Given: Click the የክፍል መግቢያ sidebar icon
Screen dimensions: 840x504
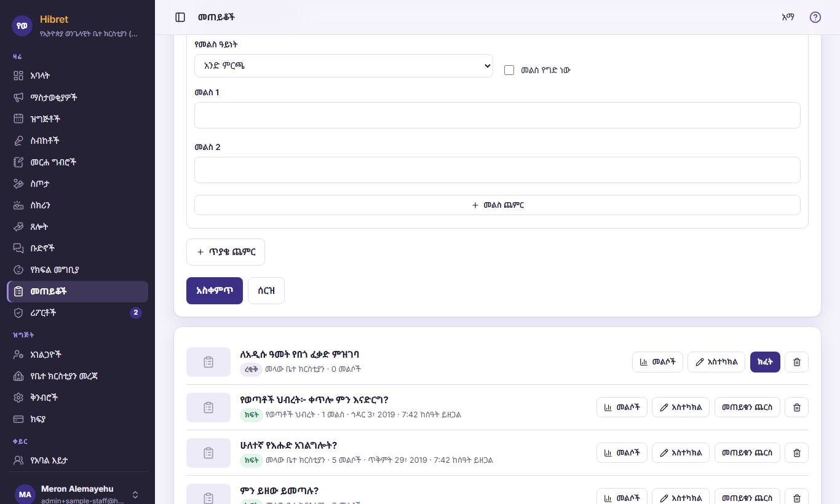Looking at the screenshot, I should pyautogui.click(x=18, y=270).
